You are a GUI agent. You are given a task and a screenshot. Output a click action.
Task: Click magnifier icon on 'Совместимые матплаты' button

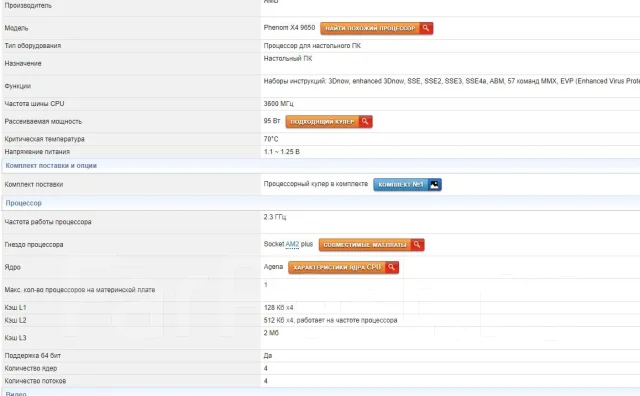(x=417, y=245)
